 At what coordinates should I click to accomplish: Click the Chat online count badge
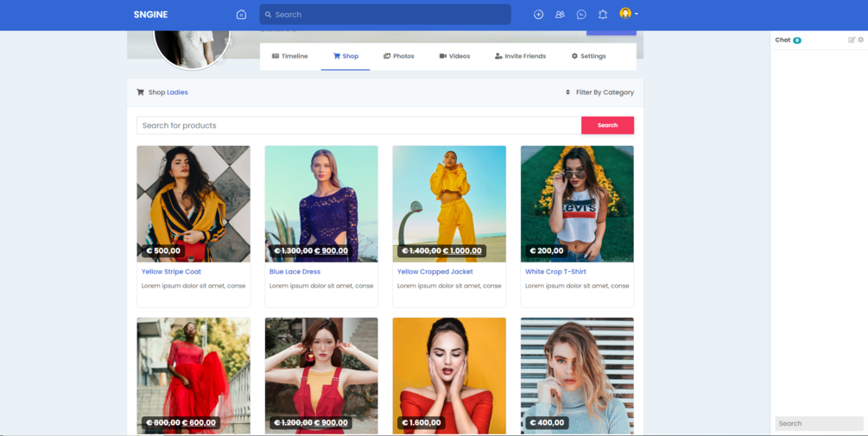point(796,41)
